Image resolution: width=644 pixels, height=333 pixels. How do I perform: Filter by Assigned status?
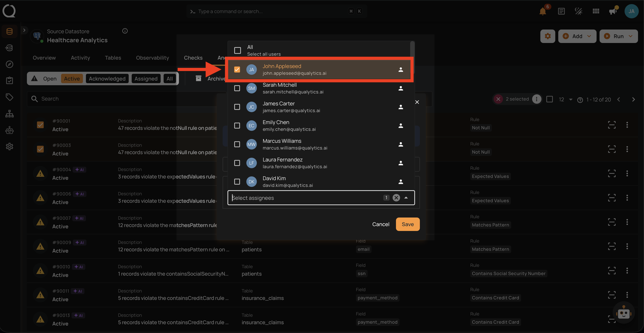[x=146, y=78]
